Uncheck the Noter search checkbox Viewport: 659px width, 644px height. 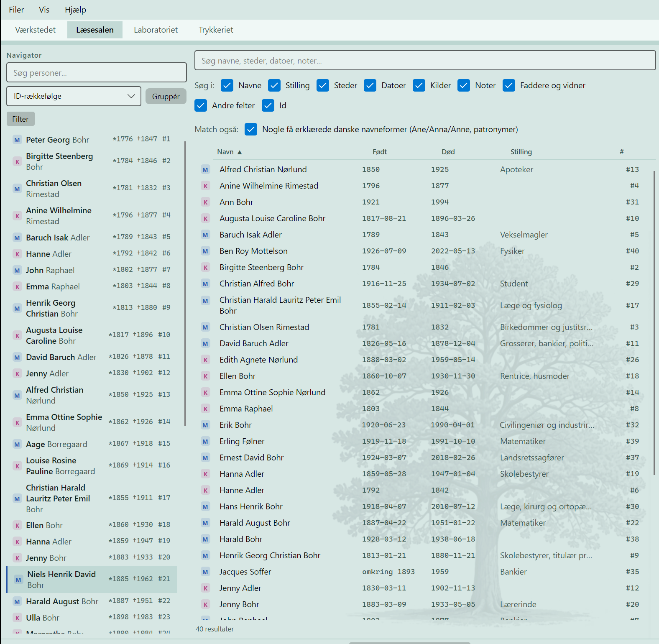coord(464,85)
